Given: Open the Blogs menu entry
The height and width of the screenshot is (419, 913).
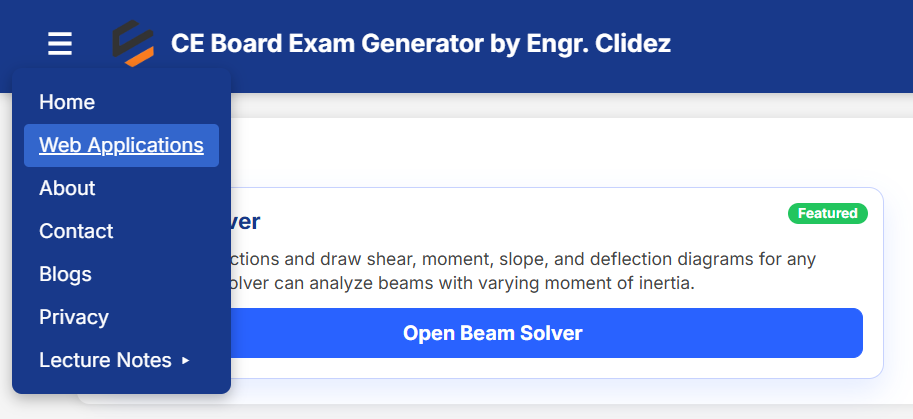Looking at the screenshot, I should pos(65,274).
